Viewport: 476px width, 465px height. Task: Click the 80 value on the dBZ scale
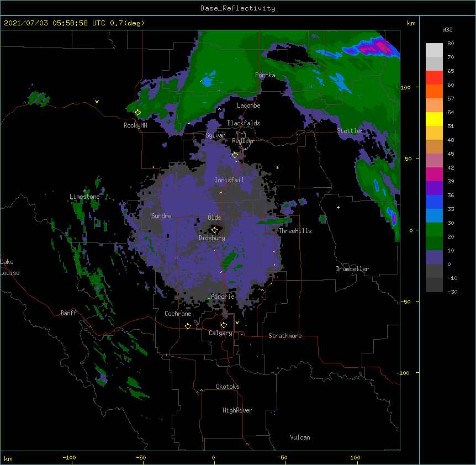(x=451, y=44)
